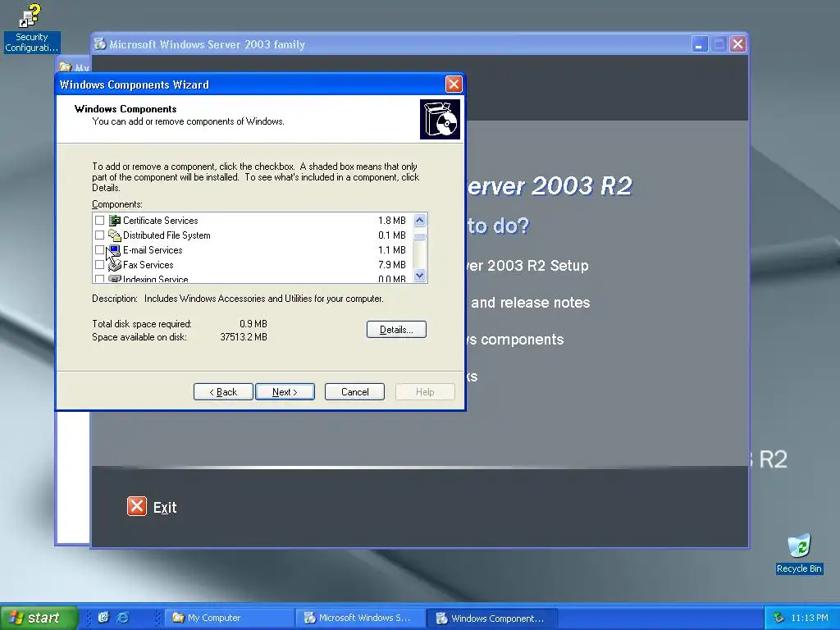Open the Start menu
The height and width of the screenshot is (630, 840).
pyautogui.click(x=39, y=618)
